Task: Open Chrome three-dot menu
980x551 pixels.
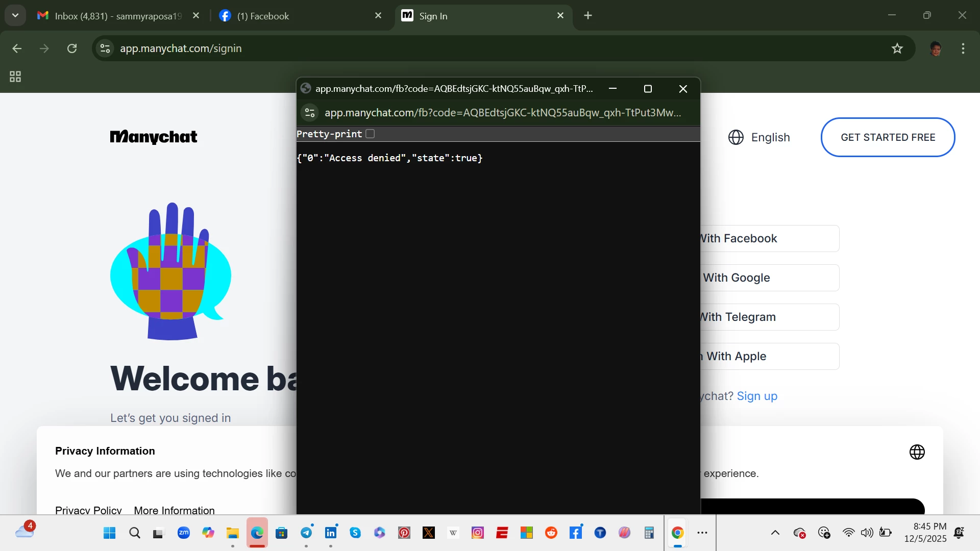Action: (x=963, y=48)
